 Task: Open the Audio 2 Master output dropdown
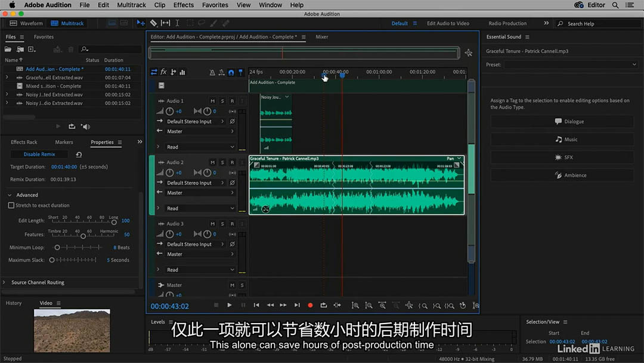click(200, 193)
